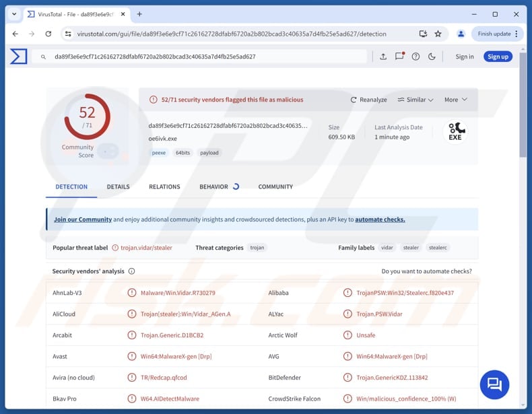Toggle dark mode moon icon
The height and width of the screenshot is (414, 532).
click(432, 57)
